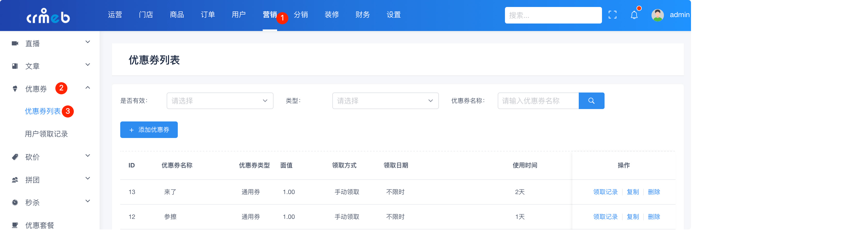Viewport: 868px width, 246px height.
Task: Click 复制 for coupon 来了
Action: tap(632, 192)
